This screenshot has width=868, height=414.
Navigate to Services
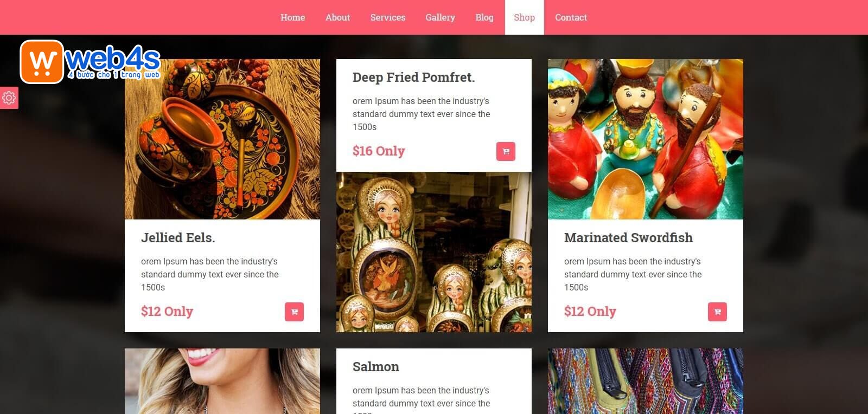[388, 17]
